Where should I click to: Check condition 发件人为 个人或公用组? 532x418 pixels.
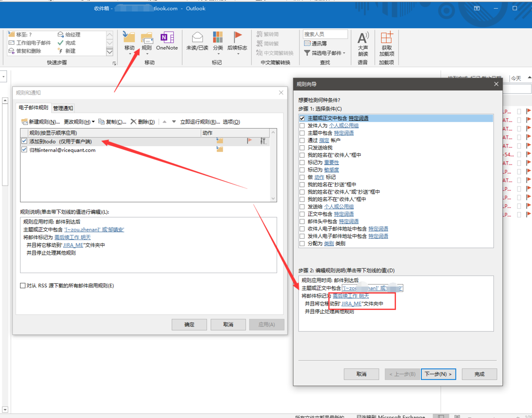tap(302, 126)
